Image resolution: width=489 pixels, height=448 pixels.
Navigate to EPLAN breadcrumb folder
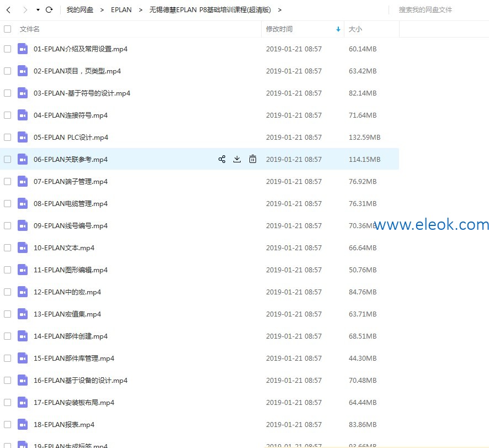pos(121,10)
